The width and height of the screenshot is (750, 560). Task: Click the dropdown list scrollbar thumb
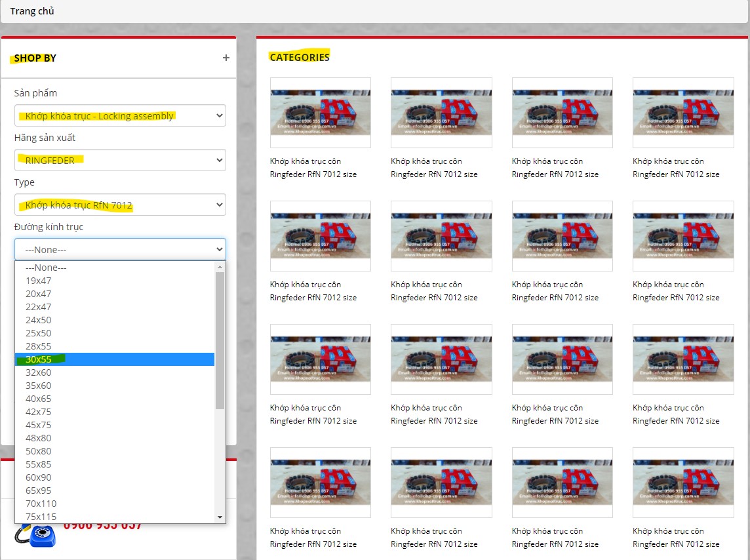point(220,340)
